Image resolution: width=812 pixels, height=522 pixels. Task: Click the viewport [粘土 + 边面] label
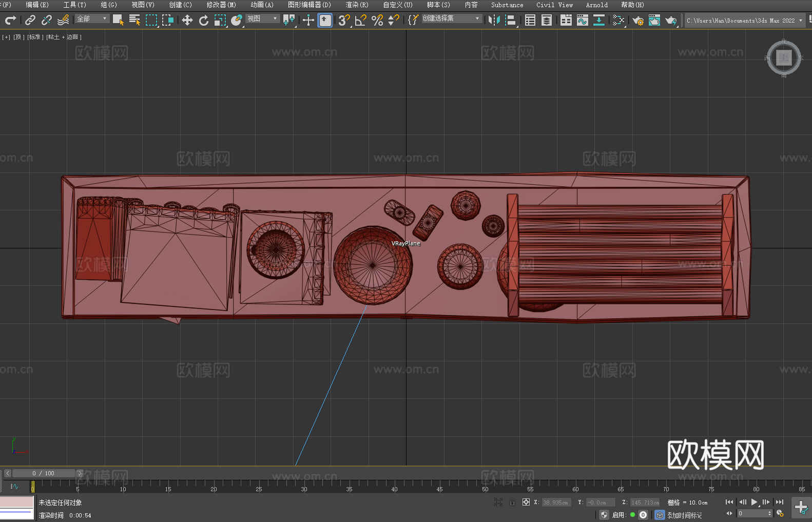coord(64,37)
